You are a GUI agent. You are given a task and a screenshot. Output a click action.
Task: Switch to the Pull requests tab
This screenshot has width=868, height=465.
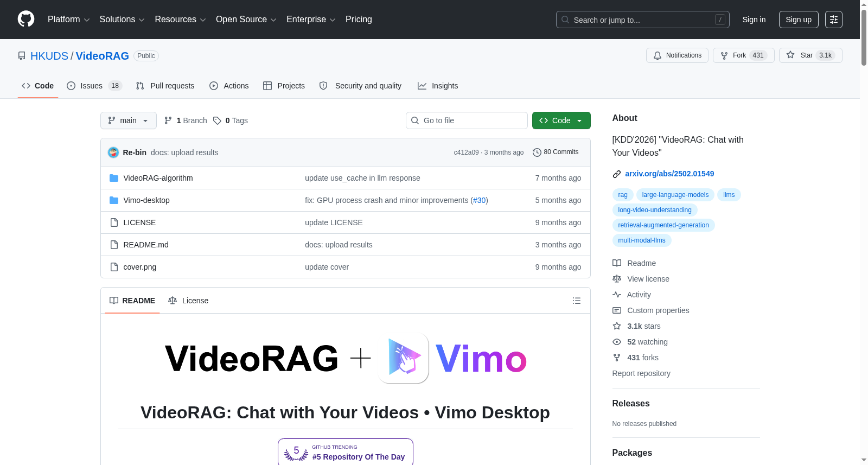tap(165, 86)
